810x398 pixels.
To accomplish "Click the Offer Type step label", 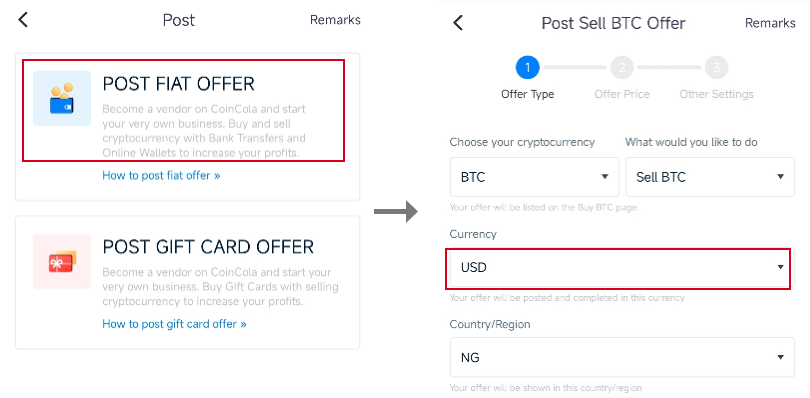I will coord(527,95).
